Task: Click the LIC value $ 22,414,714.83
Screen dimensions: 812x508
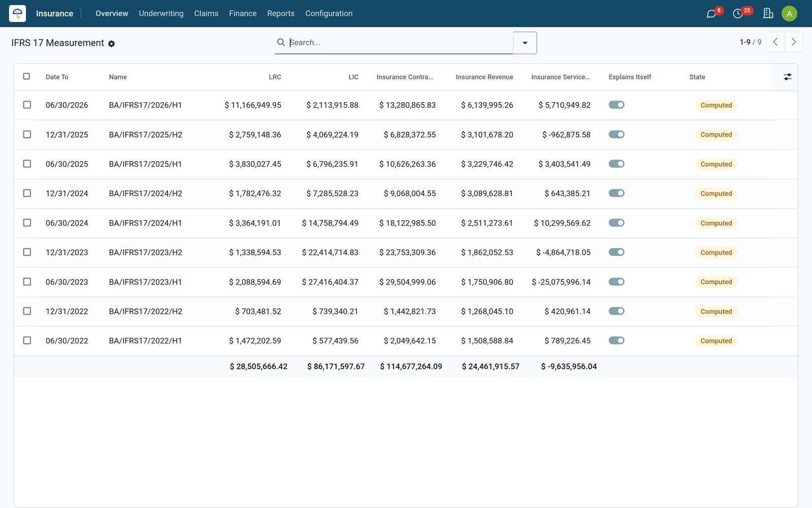Action: (330, 252)
